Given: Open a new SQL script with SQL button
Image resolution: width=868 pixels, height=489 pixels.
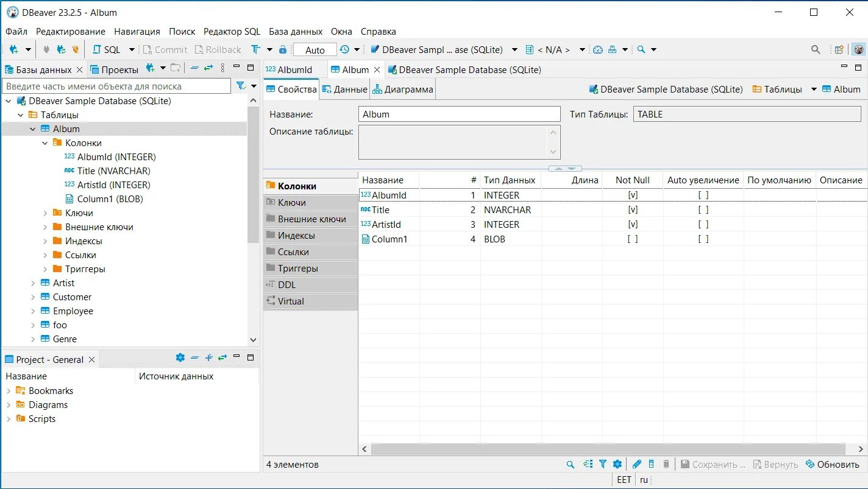Looking at the screenshot, I should pyautogui.click(x=107, y=49).
